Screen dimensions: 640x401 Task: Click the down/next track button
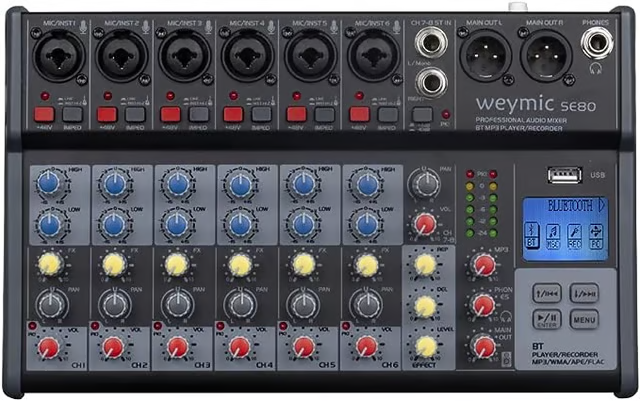584,293
